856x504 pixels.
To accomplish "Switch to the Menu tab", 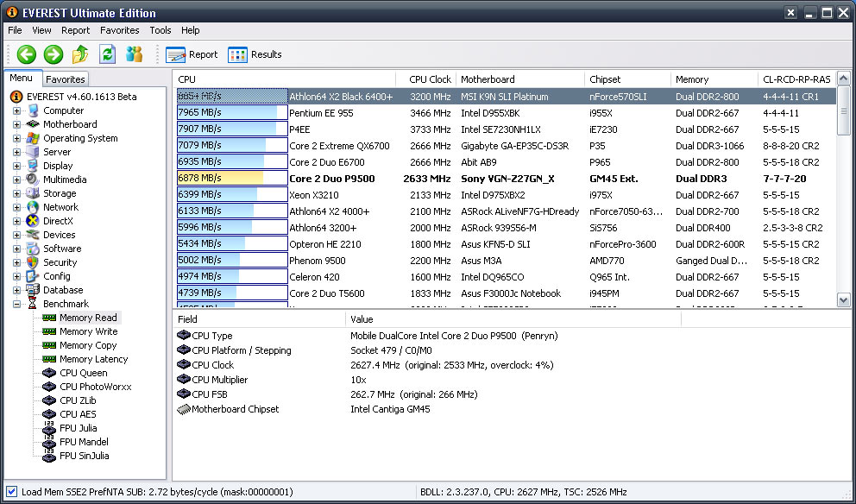I will point(22,78).
